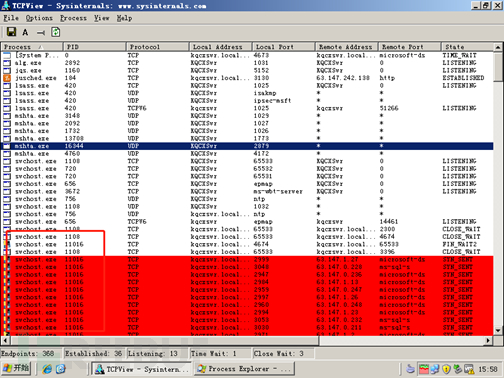Sort by the State column header
The image size is (504, 378).
pyautogui.click(x=467, y=47)
